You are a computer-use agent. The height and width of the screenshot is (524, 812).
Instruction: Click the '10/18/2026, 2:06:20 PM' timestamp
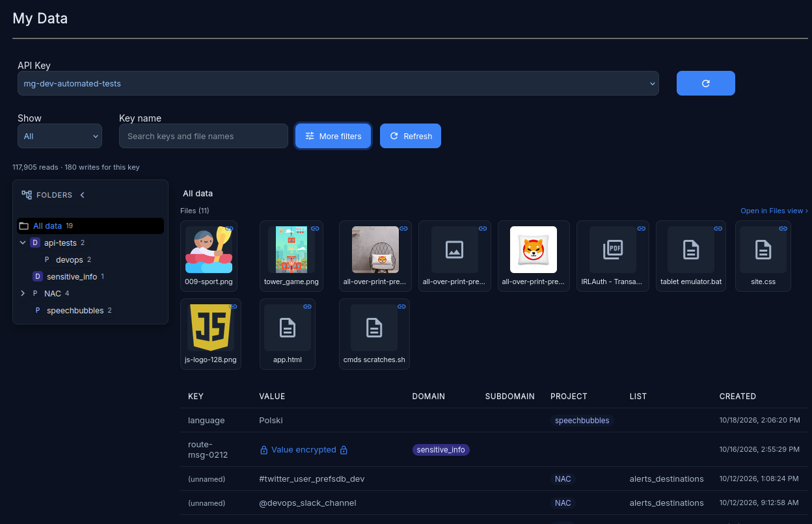click(x=760, y=421)
